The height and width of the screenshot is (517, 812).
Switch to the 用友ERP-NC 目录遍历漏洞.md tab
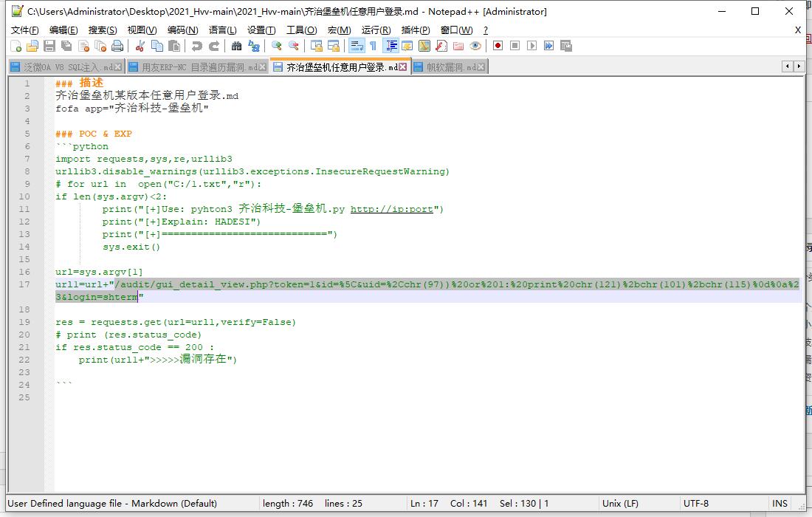click(x=197, y=66)
